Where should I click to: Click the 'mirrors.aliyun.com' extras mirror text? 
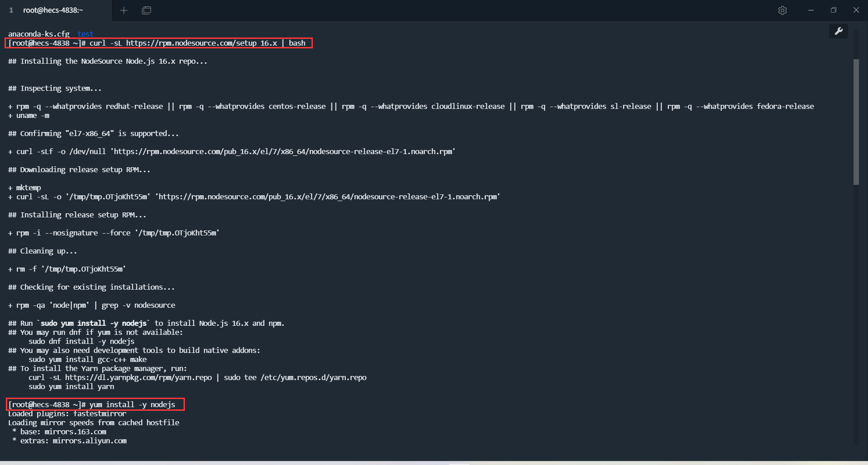(x=90, y=441)
